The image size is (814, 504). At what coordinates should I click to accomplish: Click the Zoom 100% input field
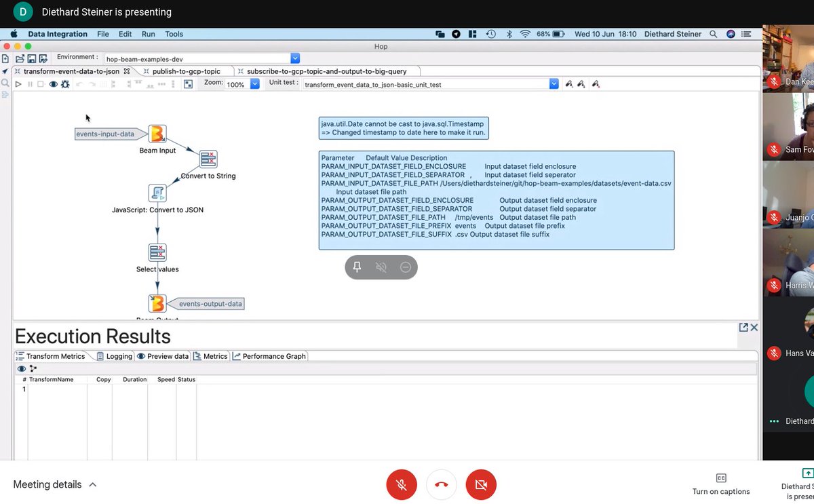tap(237, 85)
